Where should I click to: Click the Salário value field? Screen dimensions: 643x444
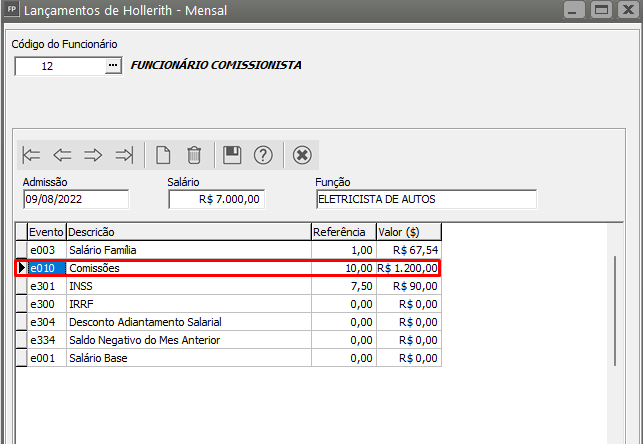tap(216, 199)
